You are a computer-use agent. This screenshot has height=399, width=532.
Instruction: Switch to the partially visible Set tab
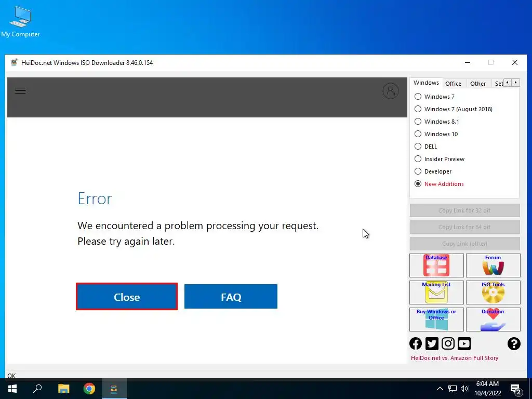[498, 84]
